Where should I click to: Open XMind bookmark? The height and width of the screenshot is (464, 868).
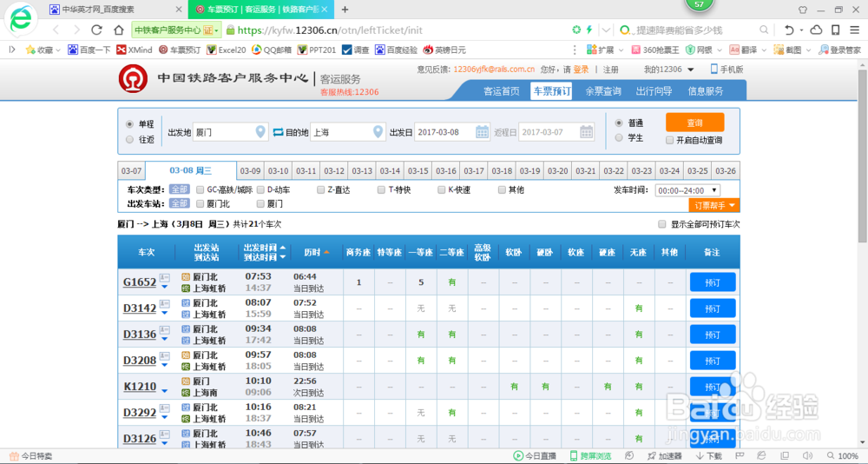point(134,50)
